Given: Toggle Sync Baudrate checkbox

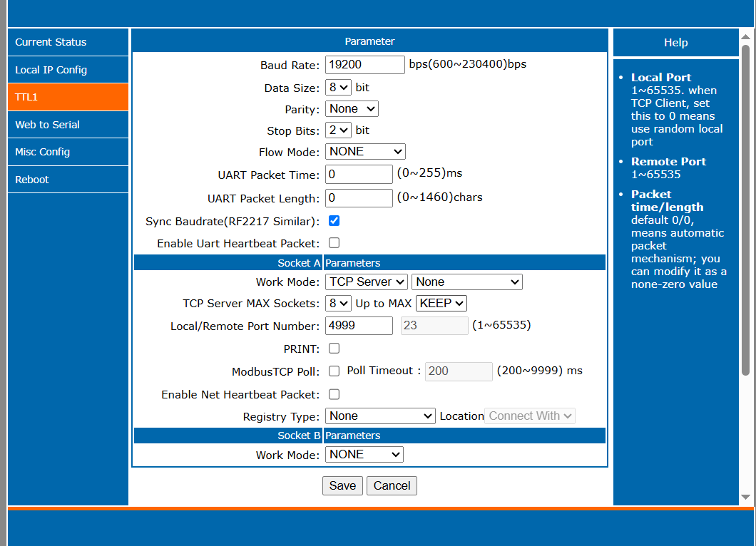Looking at the screenshot, I should tap(334, 221).
